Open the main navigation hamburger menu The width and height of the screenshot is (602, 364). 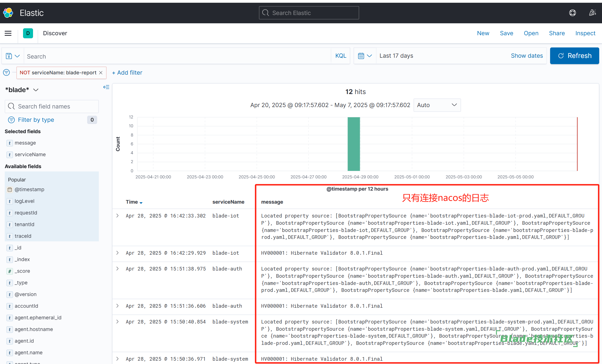point(8,33)
